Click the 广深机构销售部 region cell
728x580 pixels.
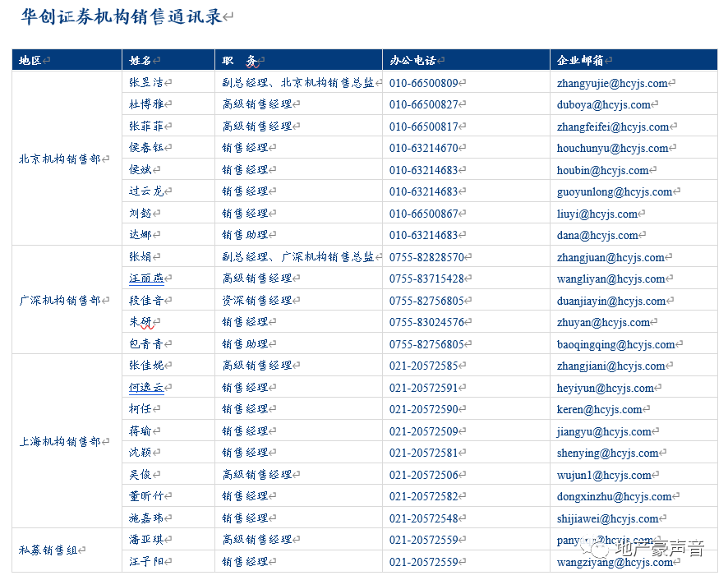pos(60,301)
